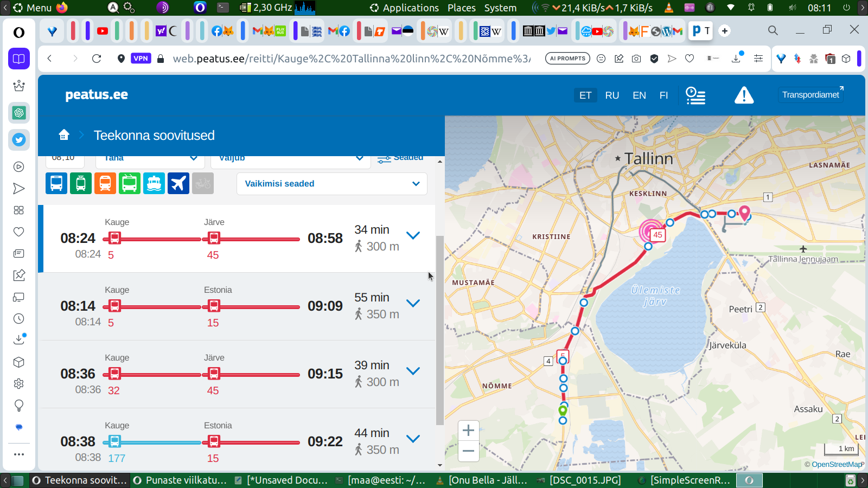Switch to the YouTube browser tab
This screenshot has height=488, width=868.
pos(103,31)
